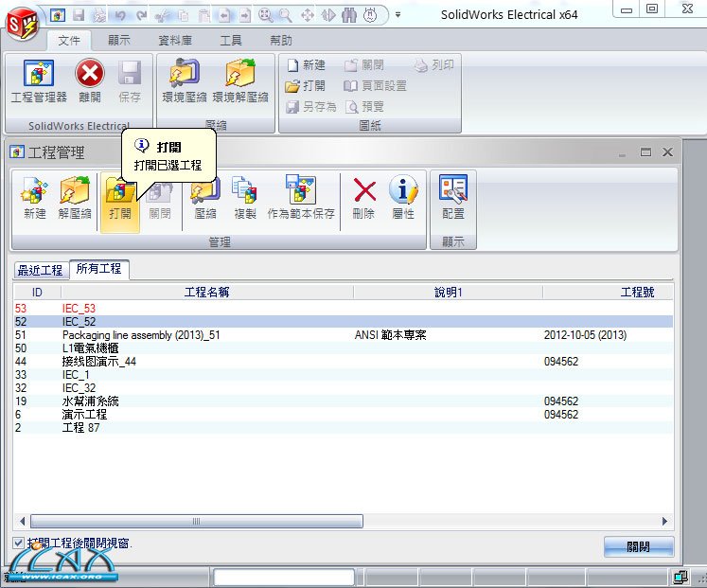Click the 保存 save icon in ribbon
707x588 pixels.
[130, 81]
